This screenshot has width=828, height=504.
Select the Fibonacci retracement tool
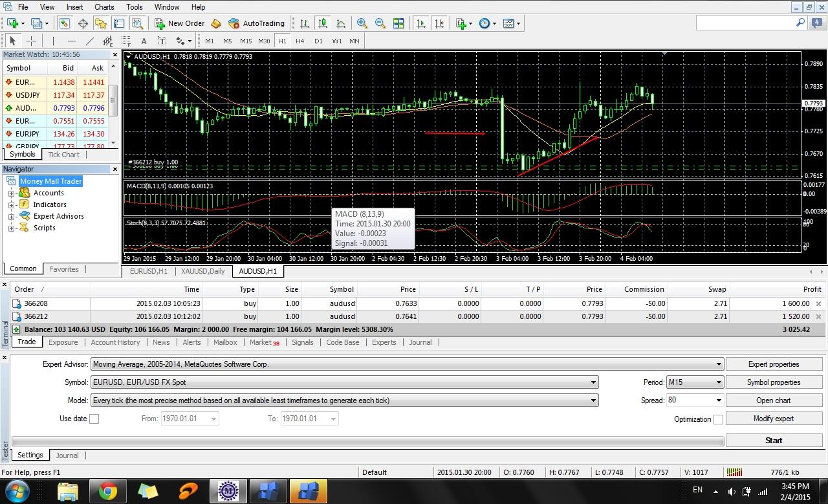click(x=125, y=41)
